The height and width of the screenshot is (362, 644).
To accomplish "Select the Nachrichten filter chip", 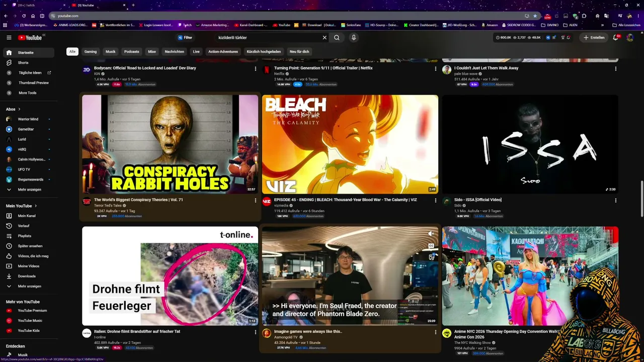I will (175, 52).
